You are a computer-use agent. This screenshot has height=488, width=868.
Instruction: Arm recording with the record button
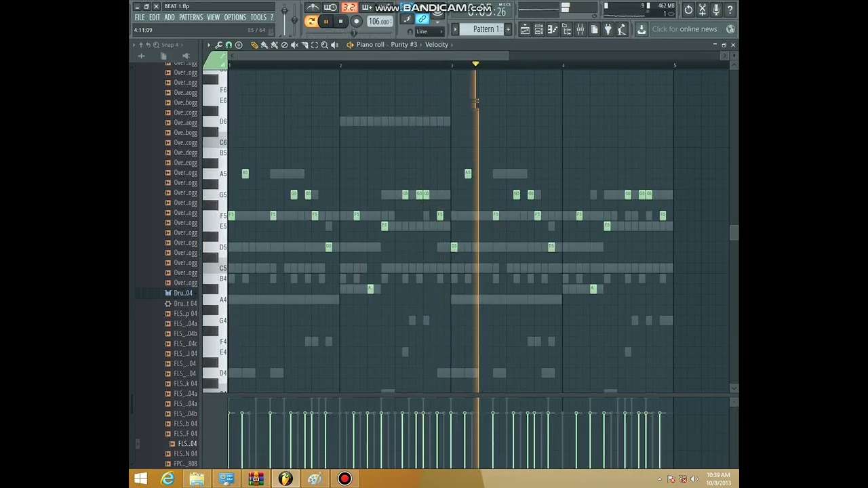tap(356, 21)
